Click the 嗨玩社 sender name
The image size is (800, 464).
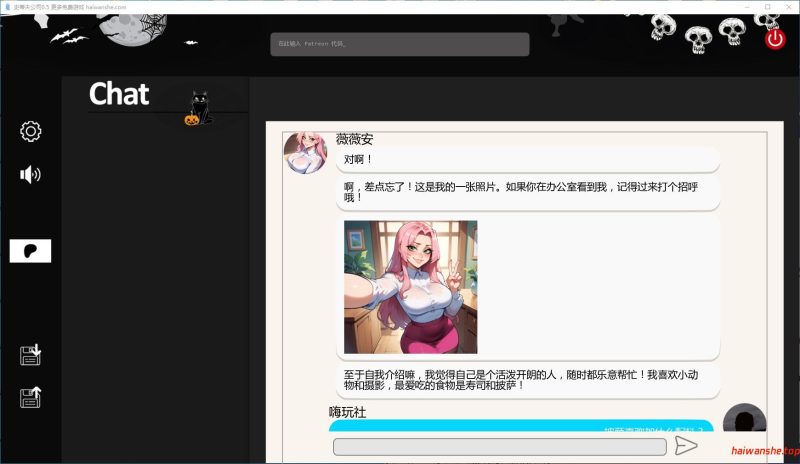click(347, 412)
